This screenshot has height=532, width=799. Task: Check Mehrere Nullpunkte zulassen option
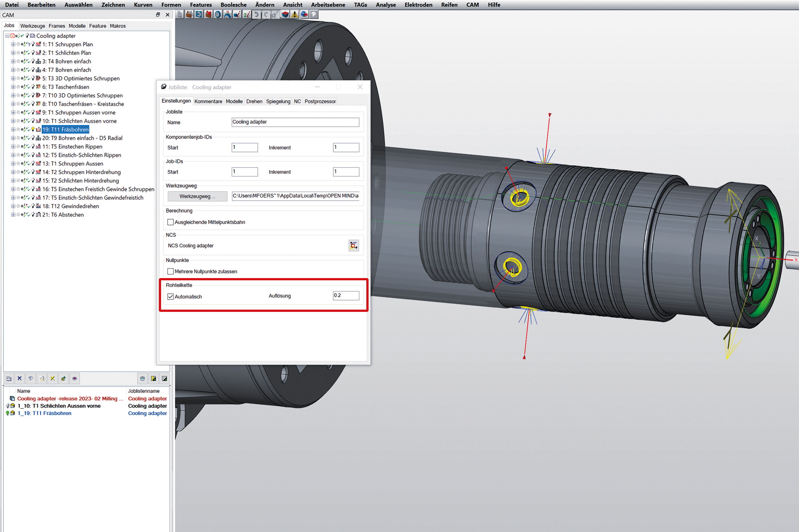coord(170,271)
